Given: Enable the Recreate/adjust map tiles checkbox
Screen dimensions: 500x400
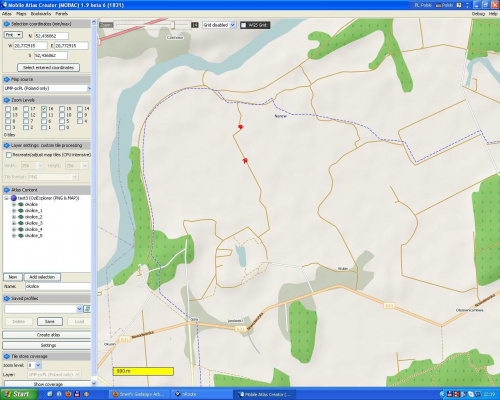Looking at the screenshot, I should tap(9, 155).
